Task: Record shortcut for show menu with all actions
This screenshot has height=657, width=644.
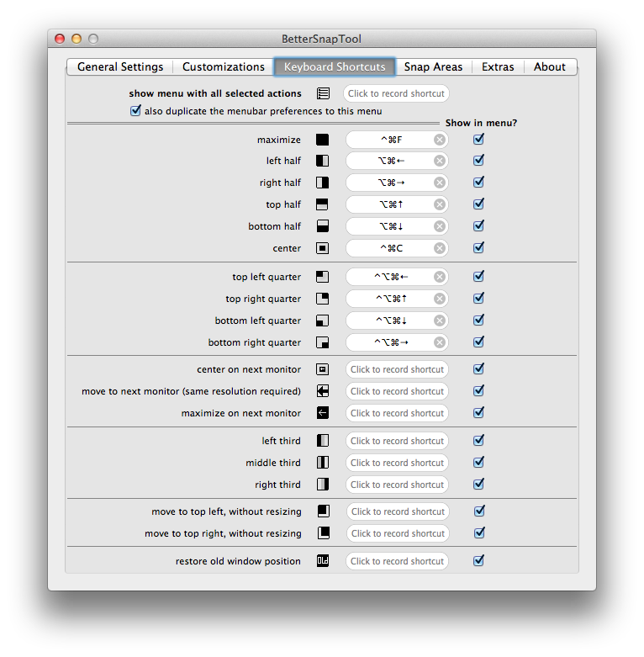Action: point(396,93)
